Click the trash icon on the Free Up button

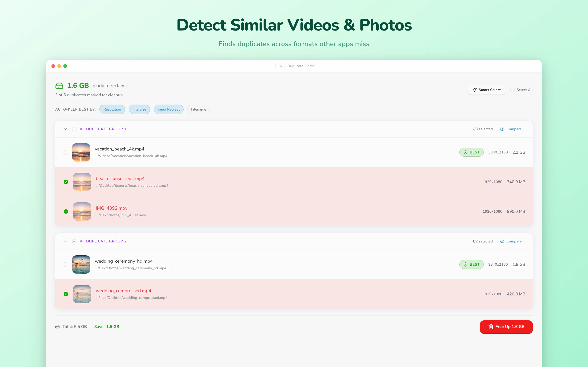click(491, 327)
